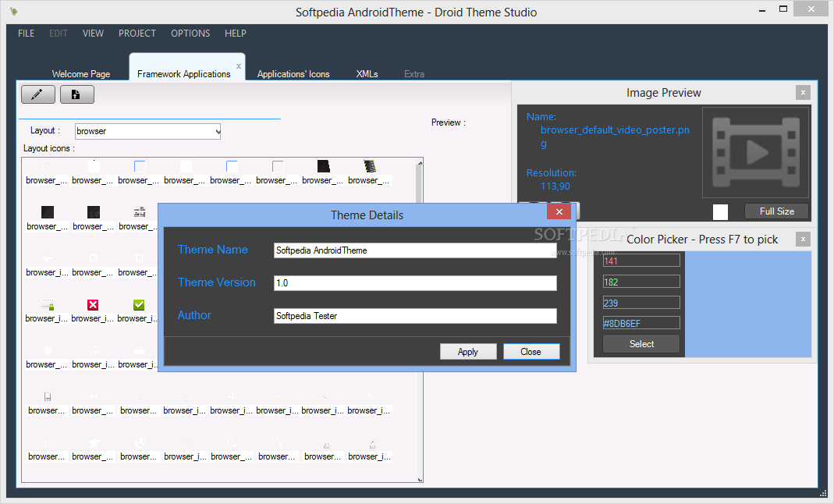
Task: Click the new document toolbar button
Action: [x=77, y=94]
